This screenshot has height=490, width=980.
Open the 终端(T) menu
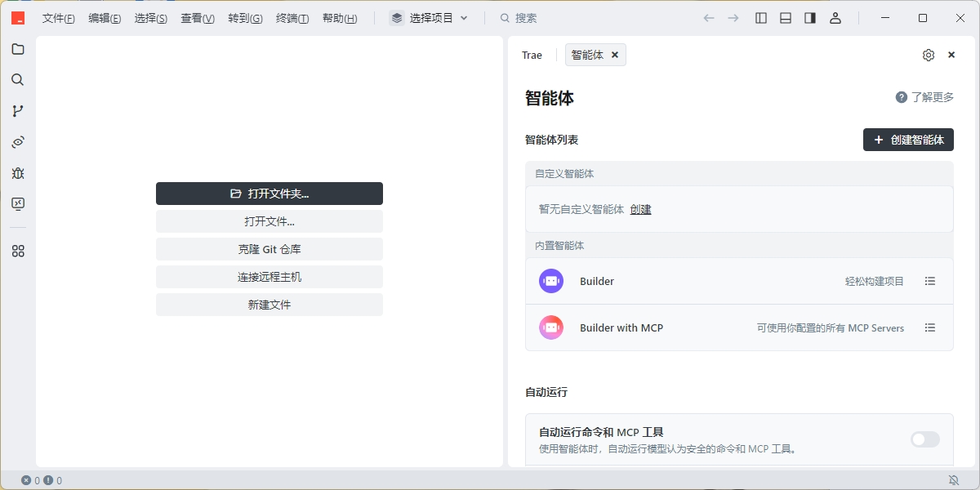(x=292, y=18)
